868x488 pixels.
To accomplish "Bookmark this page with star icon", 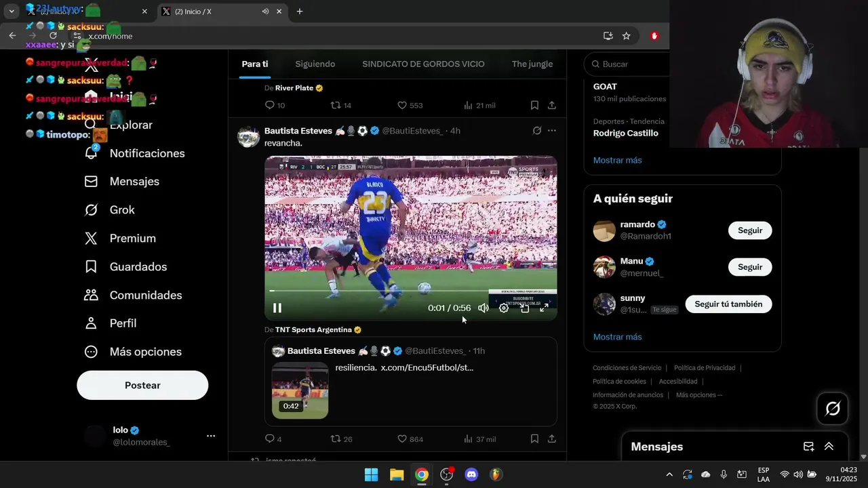I will pyautogui.click(x=627, y=36).
